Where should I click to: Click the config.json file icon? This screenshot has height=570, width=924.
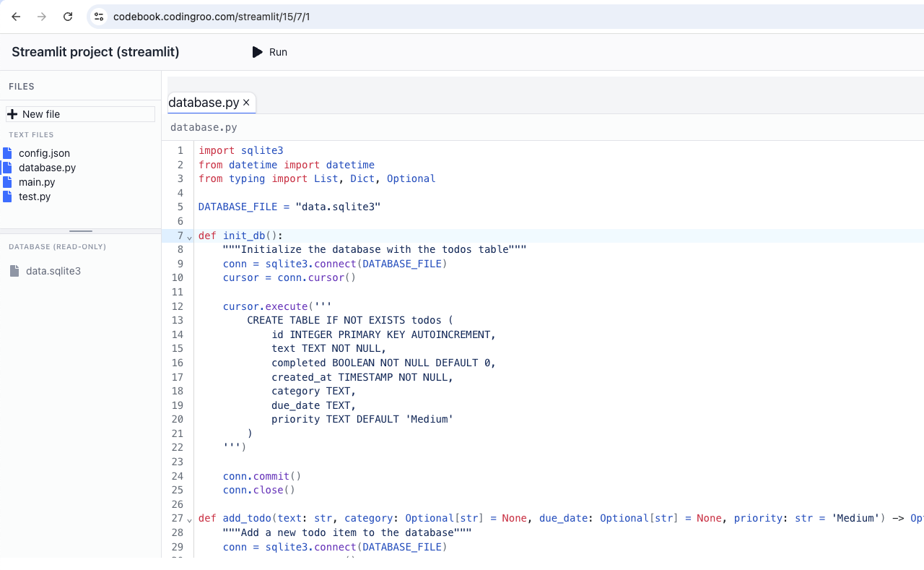8,153
